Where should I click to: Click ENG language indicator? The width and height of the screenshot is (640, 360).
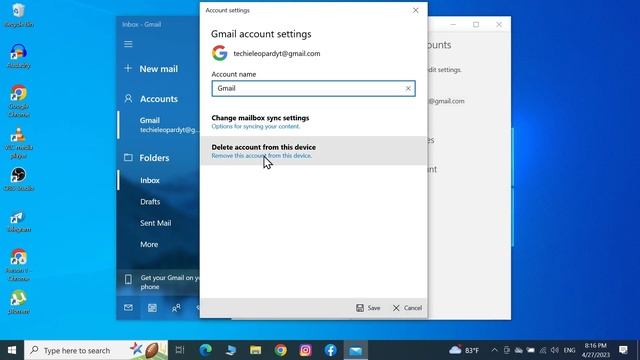click(x=569, y=350)
